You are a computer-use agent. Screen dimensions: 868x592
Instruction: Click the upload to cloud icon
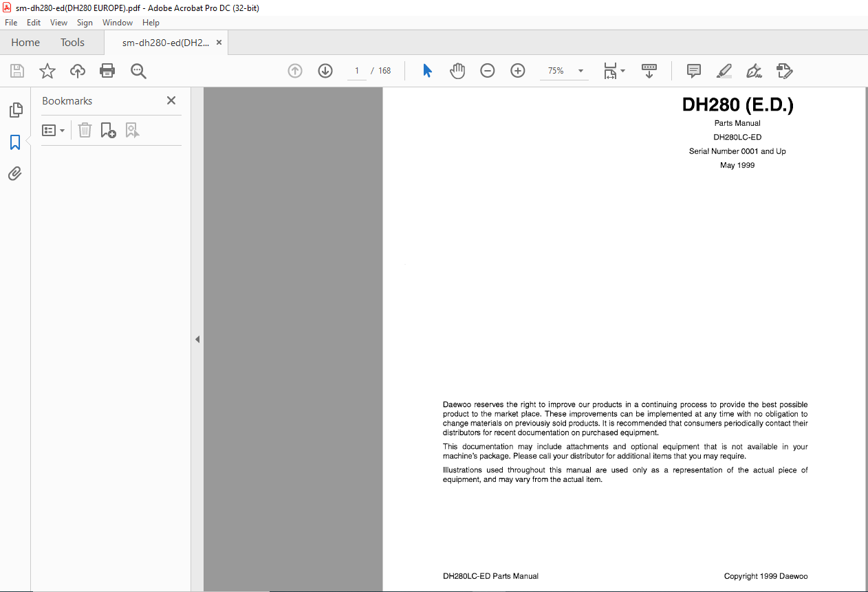coord(78,71)
